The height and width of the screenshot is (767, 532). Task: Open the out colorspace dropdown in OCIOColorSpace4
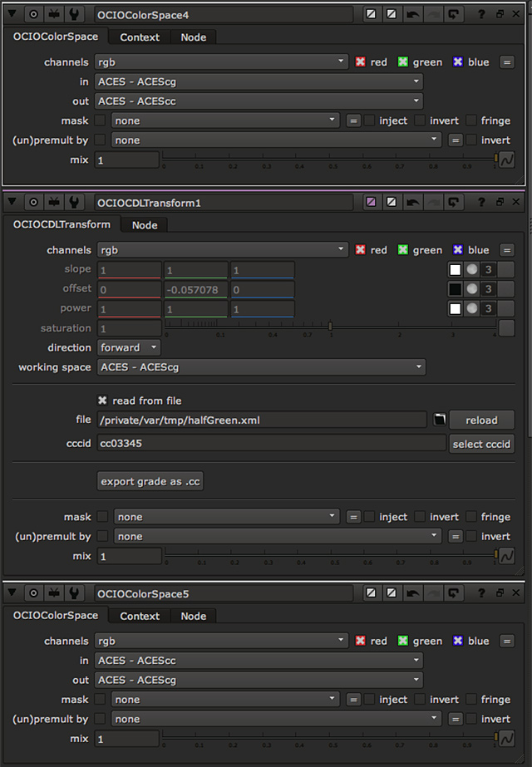click(259, 101)
